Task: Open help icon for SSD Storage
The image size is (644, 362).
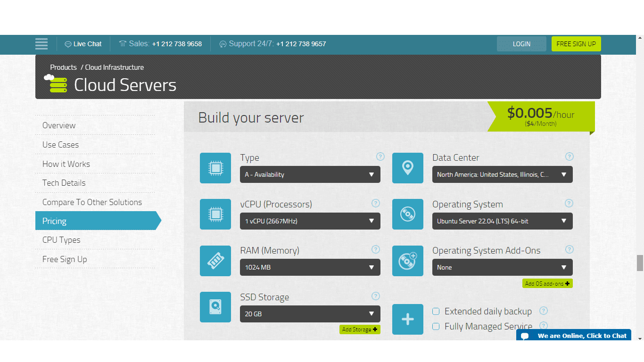Action: click(x=376, y=296)
